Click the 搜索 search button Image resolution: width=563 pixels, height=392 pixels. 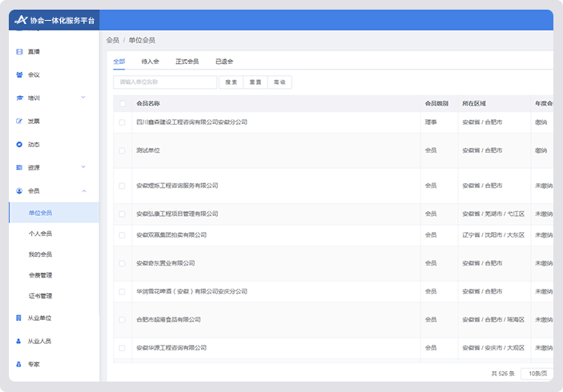(x=231, y=82)
